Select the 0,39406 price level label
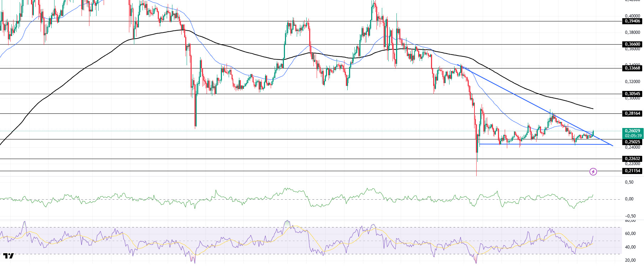The image size is (644, 266). pyautogui.click(x=632, y=21)
